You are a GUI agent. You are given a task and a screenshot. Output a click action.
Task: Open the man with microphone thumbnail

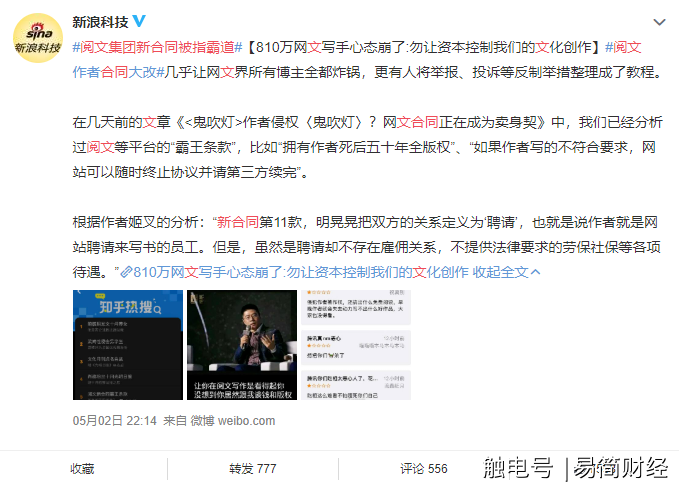point(242,345)
